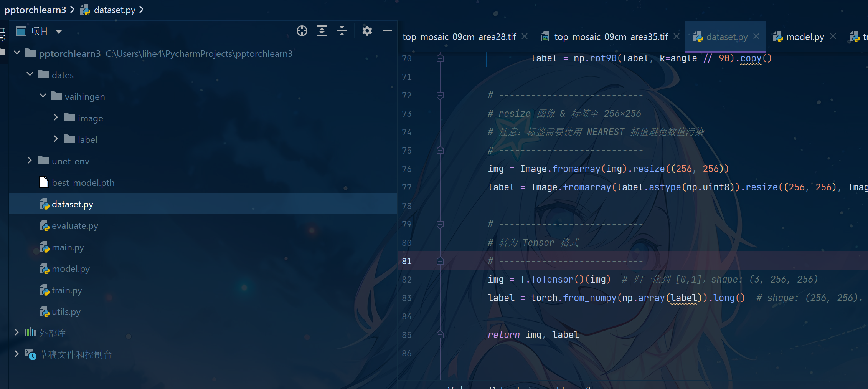Close the dataset.py editor tab
The height and width of the screenshot is (389, 868).
[756, 36]
